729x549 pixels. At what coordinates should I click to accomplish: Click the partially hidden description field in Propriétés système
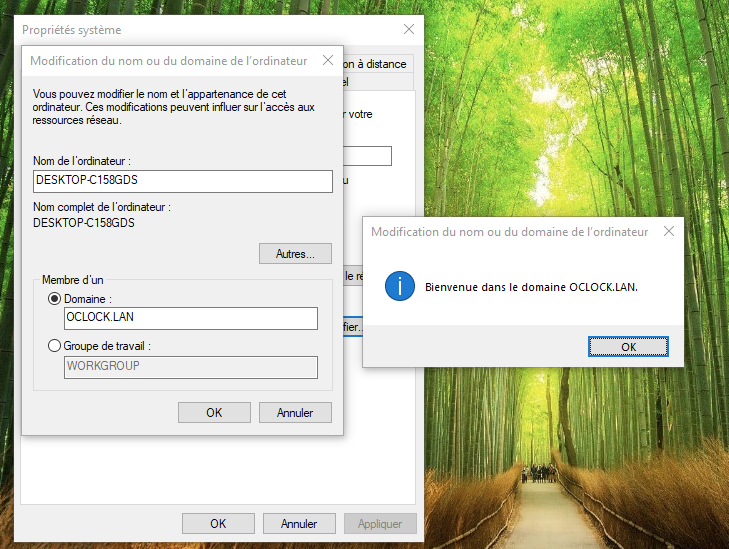(368, 156)
